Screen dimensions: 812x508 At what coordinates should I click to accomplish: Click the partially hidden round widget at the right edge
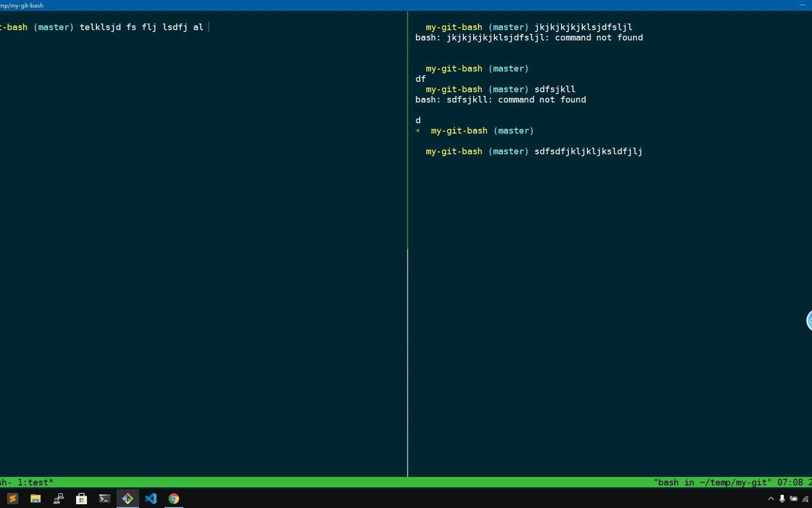(809, 321)
